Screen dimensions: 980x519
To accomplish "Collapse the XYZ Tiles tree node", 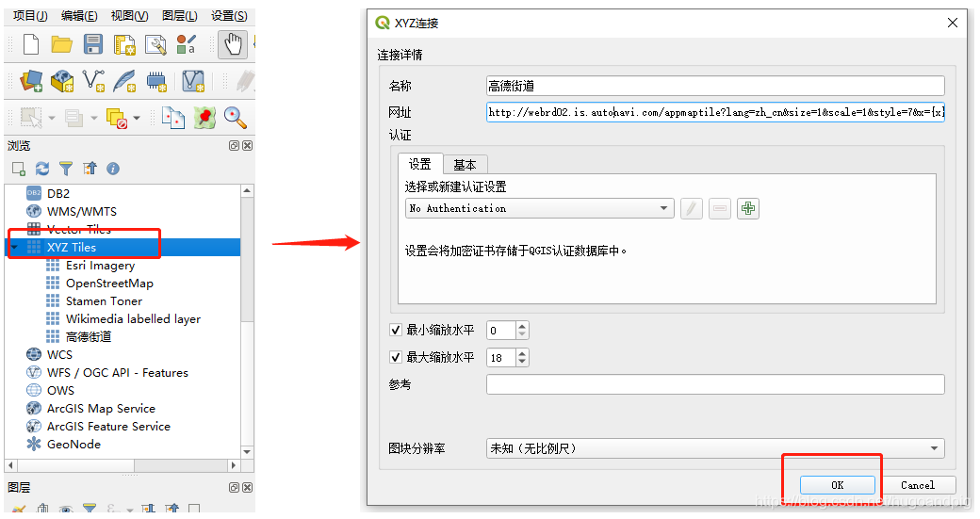I will click(x=15, y=248).
